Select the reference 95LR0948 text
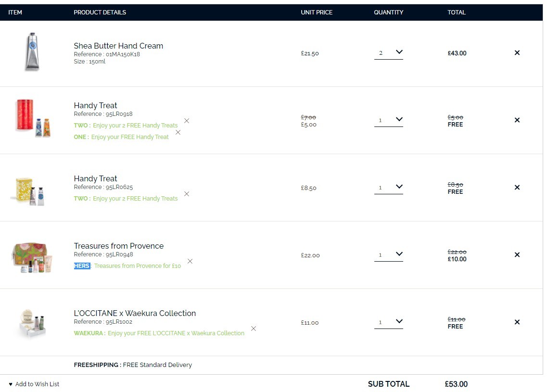 pyautogui.click(x=103, y=254)
